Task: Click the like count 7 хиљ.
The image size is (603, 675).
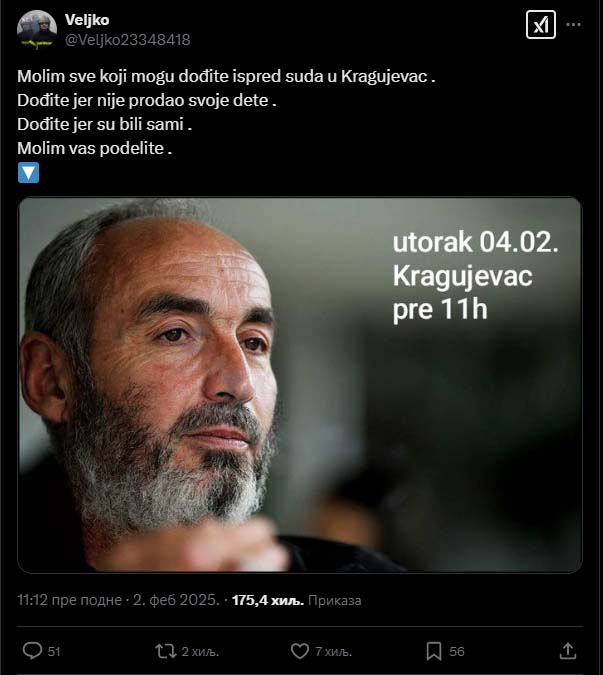Action: click(x=334, y=651)
